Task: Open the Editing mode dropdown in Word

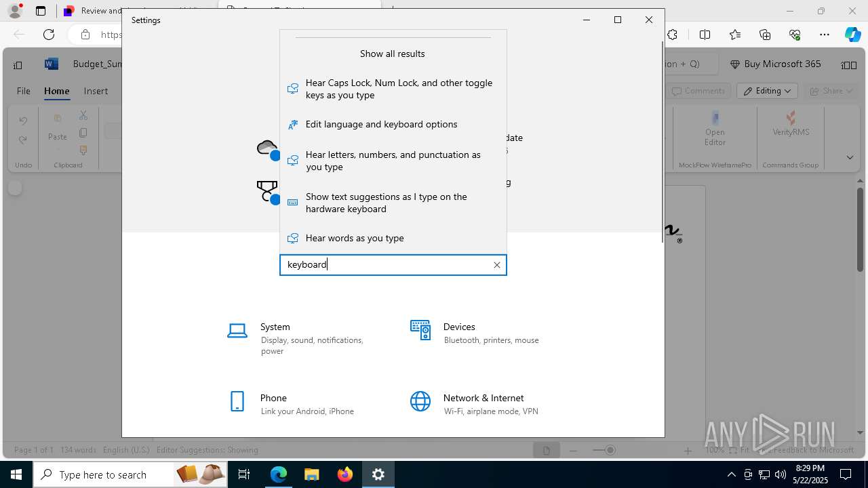Action: pos(768,91)
